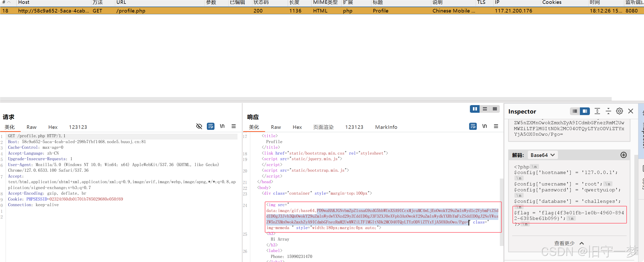Switch Inspector to right docked layout
Screen dimensions: 644x262
[x=585, y=111]
